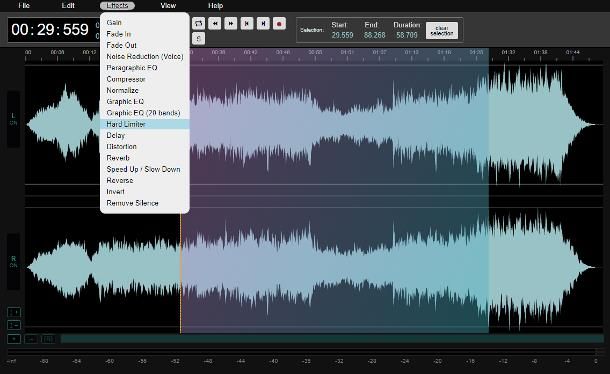Choose Remove Silence
Screen dimensions: 610x374
pyautogui.click(x=145, y=203)
